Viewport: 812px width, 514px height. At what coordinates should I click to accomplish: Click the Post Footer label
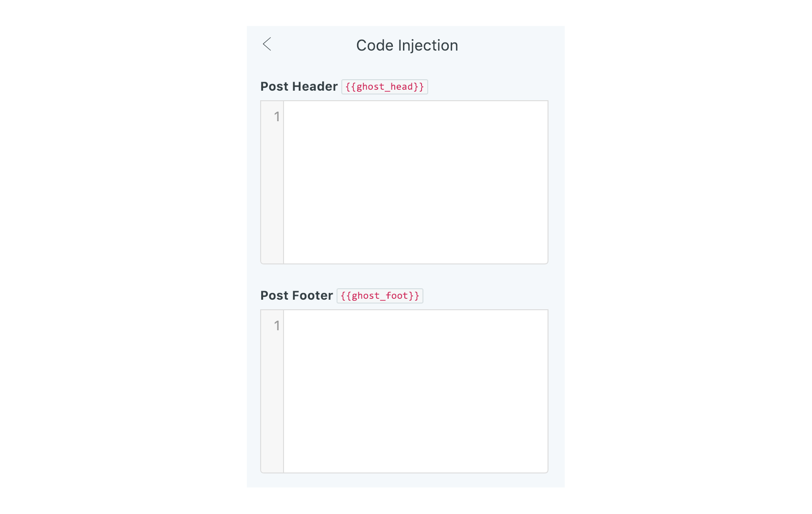(x=296, y=295)
